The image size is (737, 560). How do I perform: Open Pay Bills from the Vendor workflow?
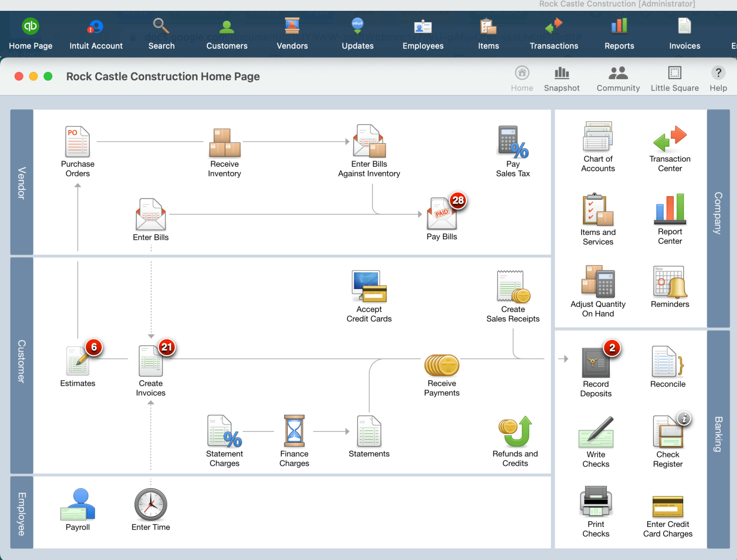(x=441, y=216)
